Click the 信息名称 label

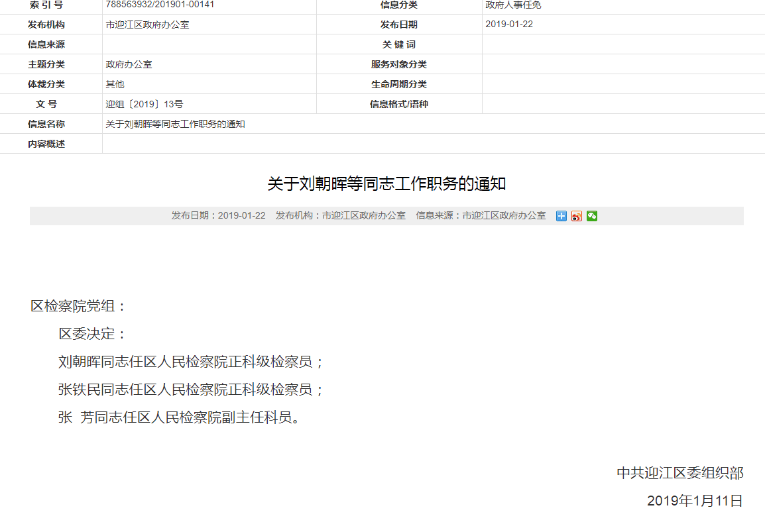46,125
